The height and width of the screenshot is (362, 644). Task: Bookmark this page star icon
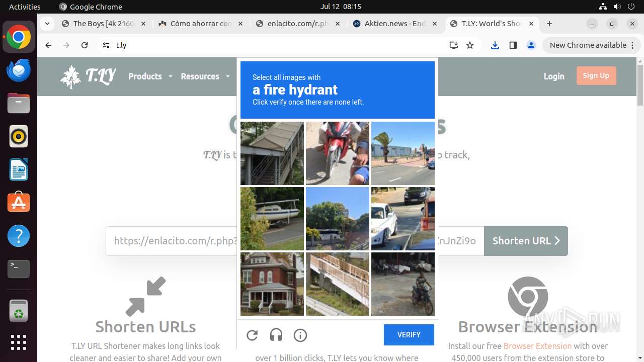click(470, 45)
